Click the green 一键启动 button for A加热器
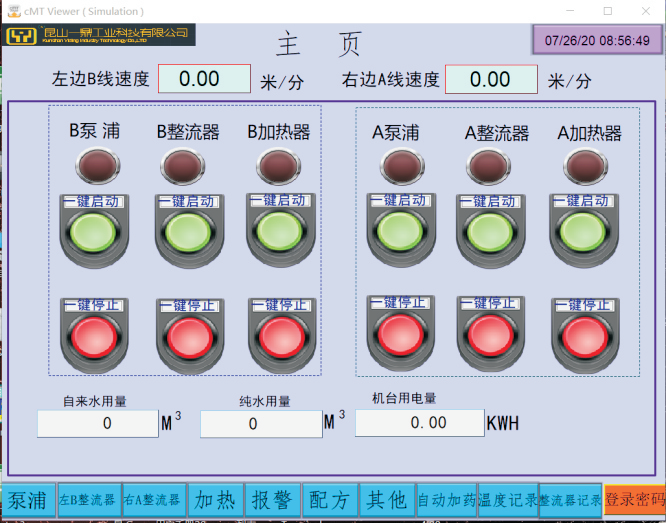Image resolution: width=666 pixels, height=523 pixels. tap(582, 232)
